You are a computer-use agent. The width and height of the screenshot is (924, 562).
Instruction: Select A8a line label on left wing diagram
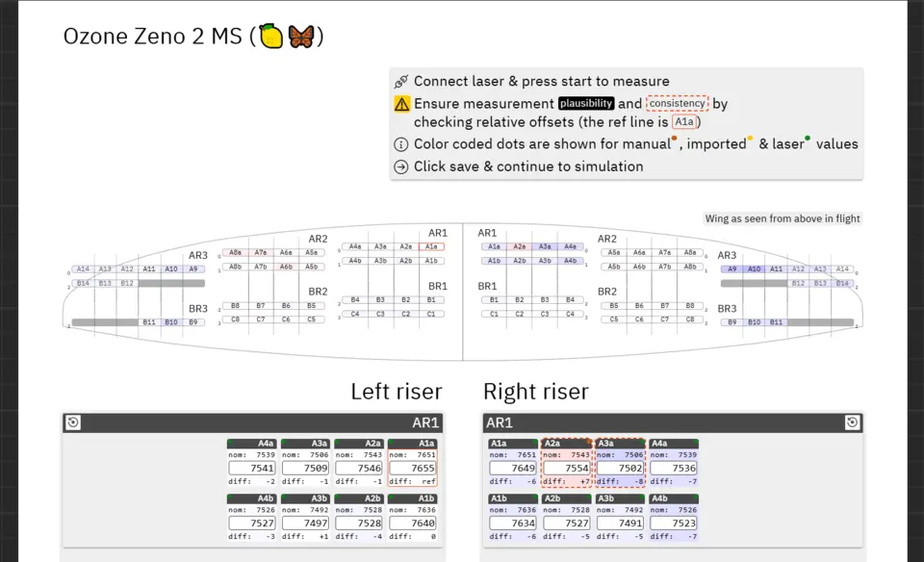coord(235,253)
